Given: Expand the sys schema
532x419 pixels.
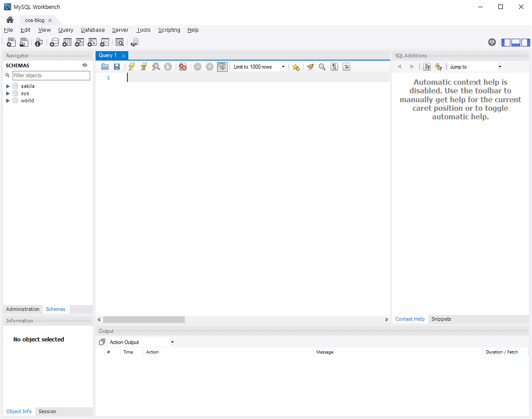Looking at the screenshot, I should pos(8,93).
